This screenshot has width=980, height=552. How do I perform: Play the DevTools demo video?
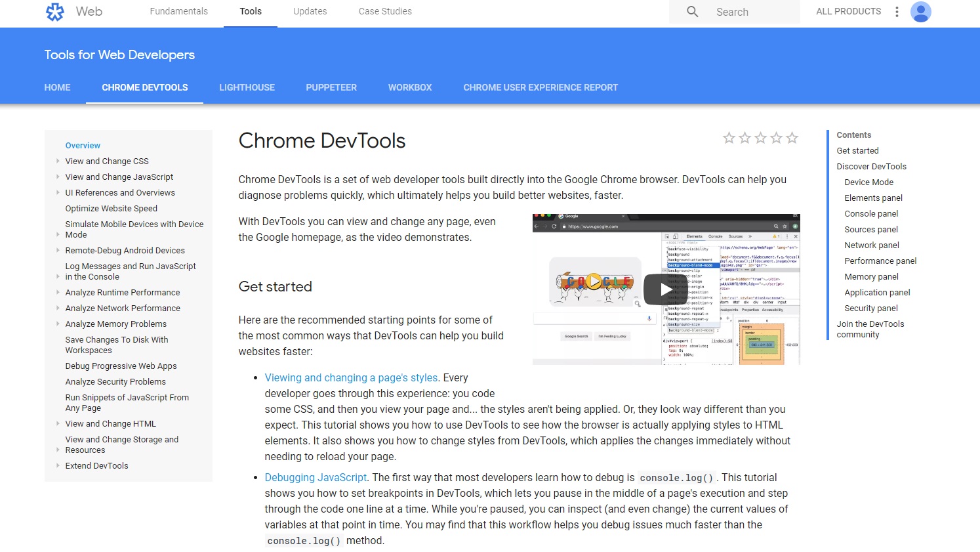tap(666, 289)
